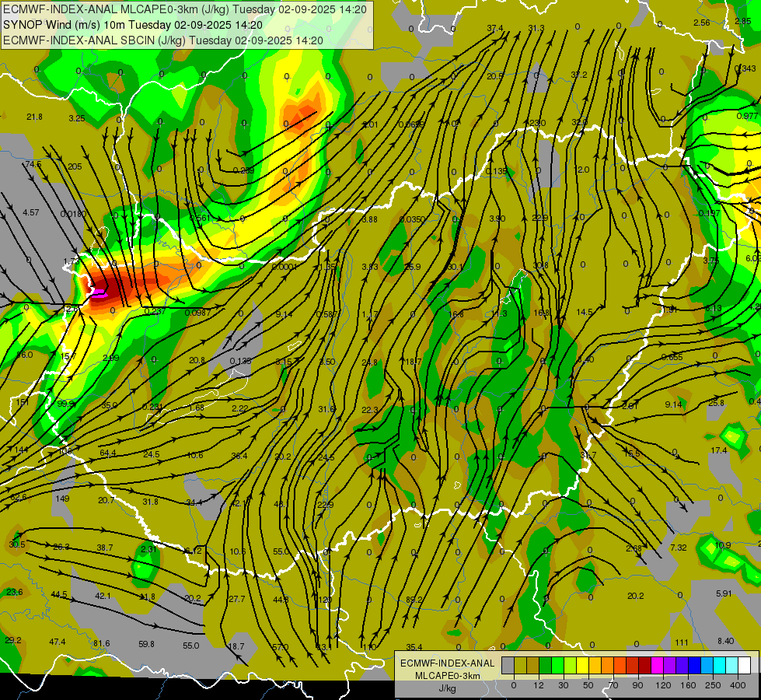Click the map value '7.32'

[x=679, y=548]
